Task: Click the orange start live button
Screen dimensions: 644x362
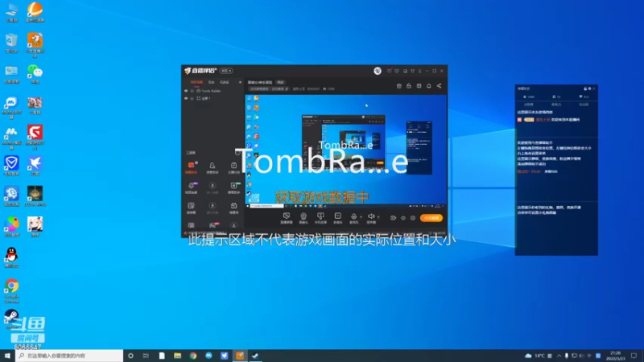Action: [x=431, y=218]
